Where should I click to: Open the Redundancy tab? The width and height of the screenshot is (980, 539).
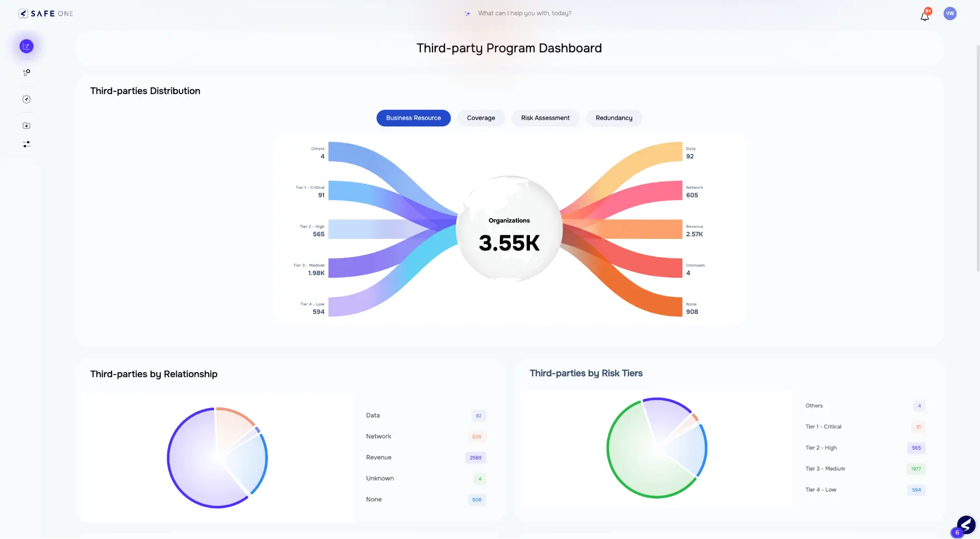click(614, 118)
